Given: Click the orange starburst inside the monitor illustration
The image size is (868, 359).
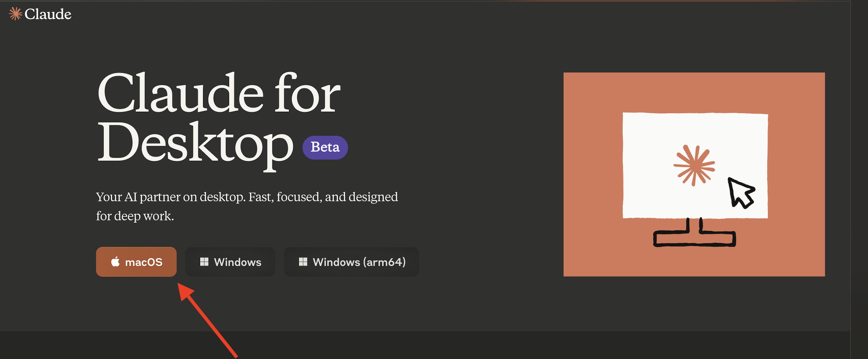Looking at the screenshot, I should [694, 165].
